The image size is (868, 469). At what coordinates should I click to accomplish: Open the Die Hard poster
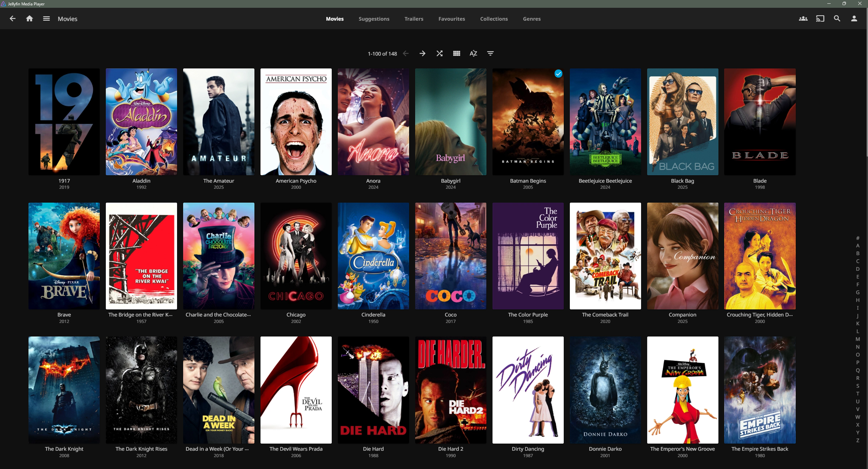373,390
